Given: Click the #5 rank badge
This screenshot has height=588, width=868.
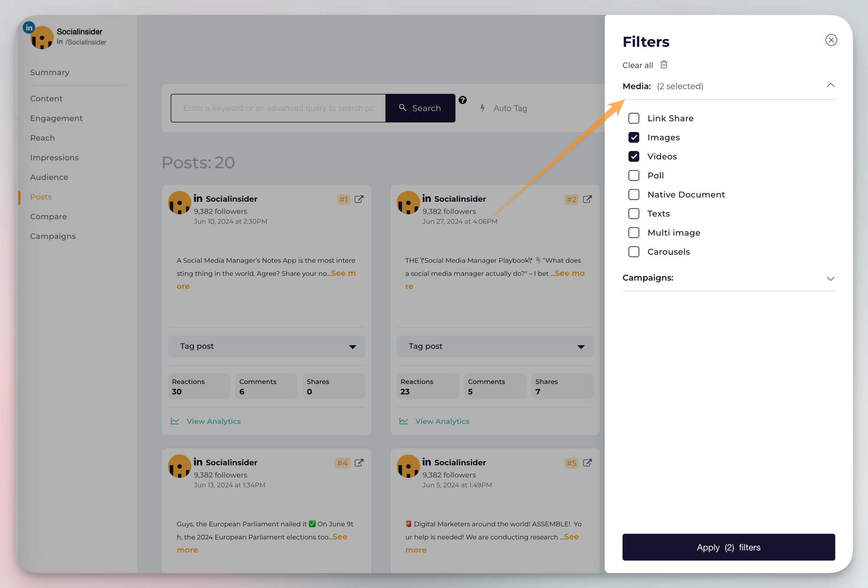Looking at the screenshot, I should (x=572, y=463).
